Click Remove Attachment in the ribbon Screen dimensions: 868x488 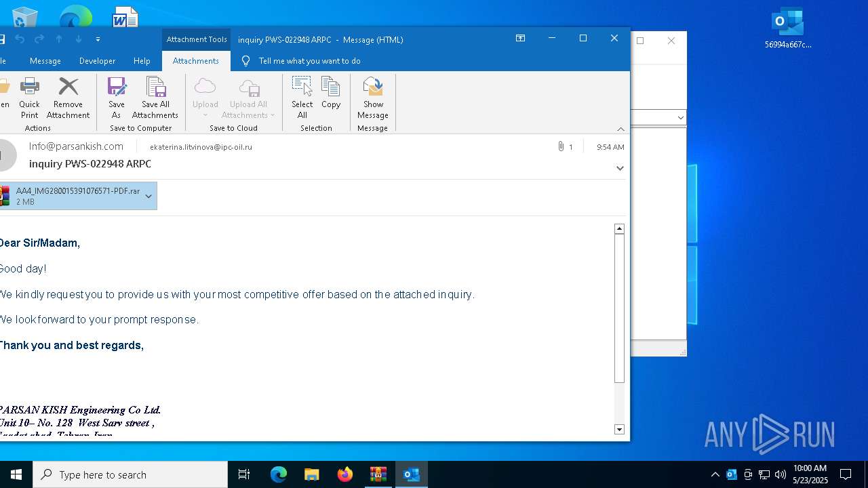(68, 98)
